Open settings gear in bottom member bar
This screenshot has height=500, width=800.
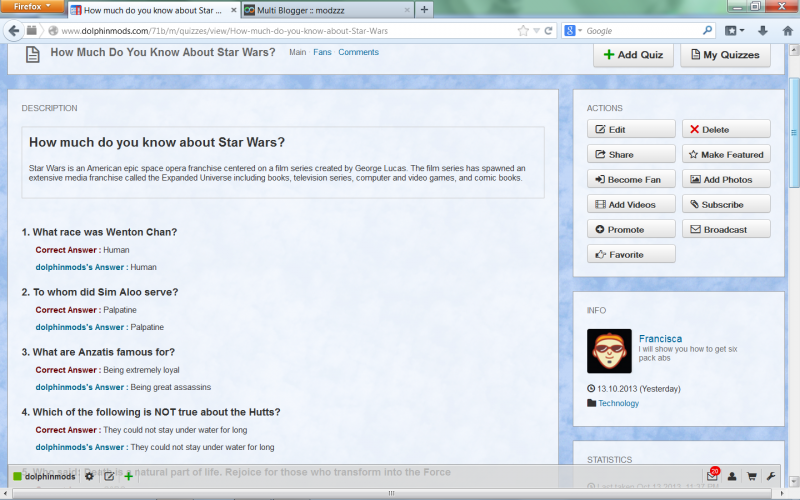point(89,477)
